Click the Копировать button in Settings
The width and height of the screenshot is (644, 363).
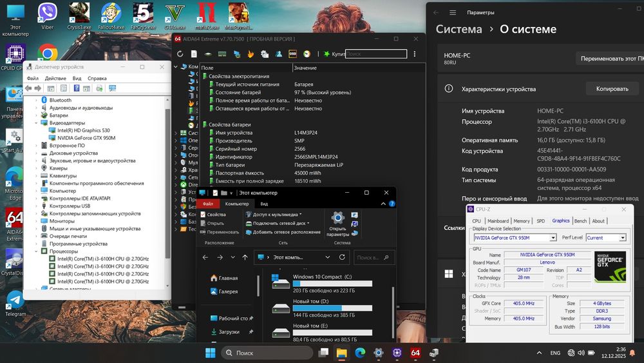612,89
